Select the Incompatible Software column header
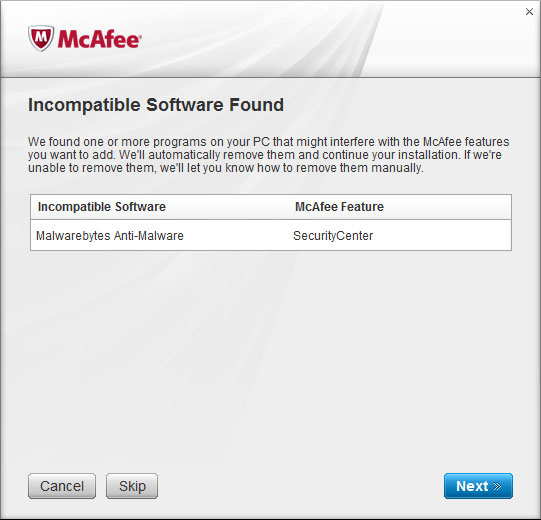 tap(102, 207)
